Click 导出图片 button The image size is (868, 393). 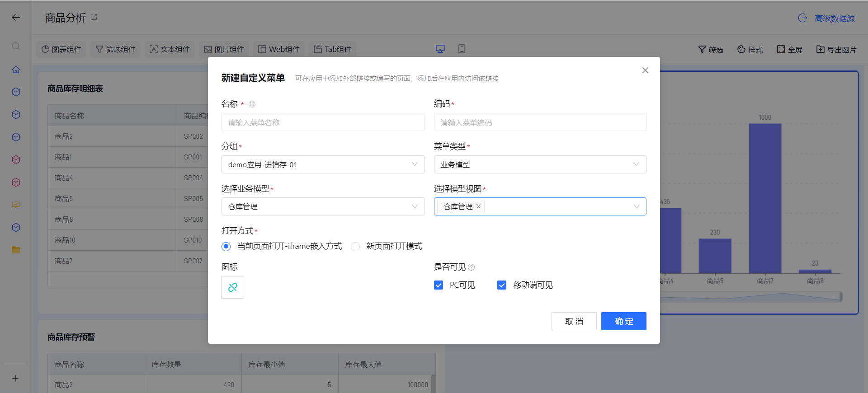pyautogui.click(x=836, y=50)
